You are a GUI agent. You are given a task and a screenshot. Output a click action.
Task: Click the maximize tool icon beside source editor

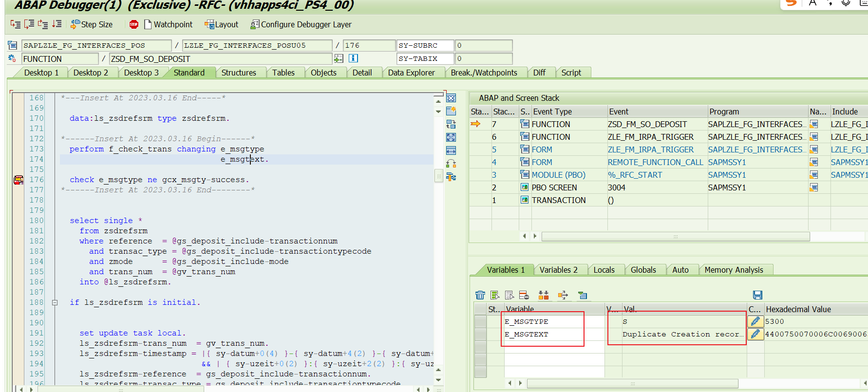coord(451,137)
